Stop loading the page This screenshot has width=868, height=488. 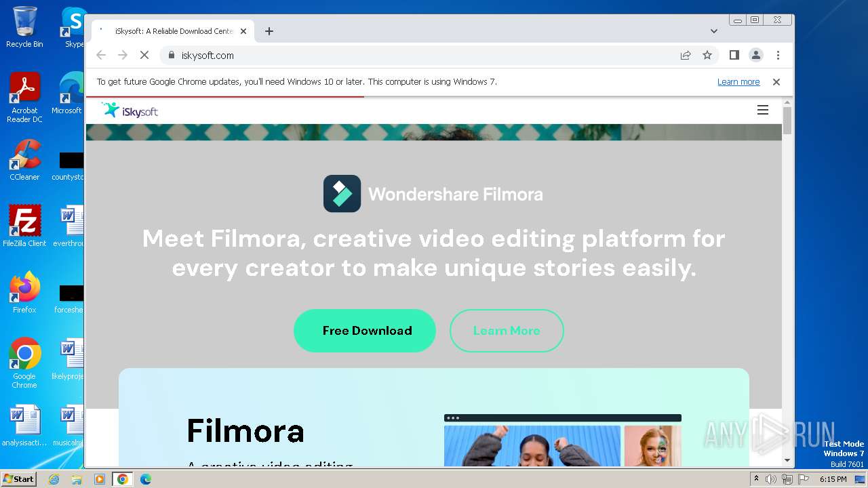tap(144, 55)
